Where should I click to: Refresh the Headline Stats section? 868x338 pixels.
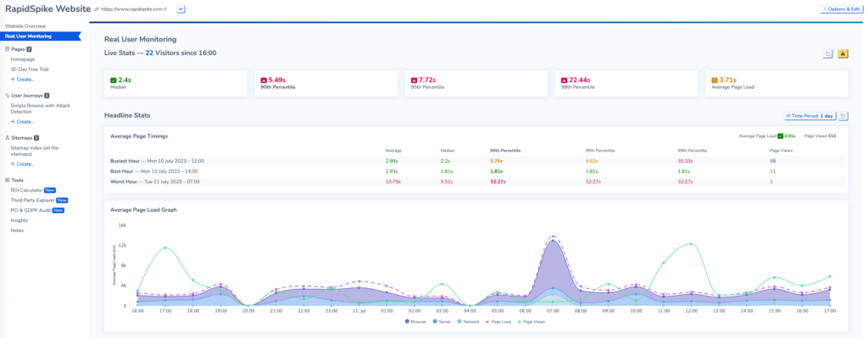[x=843, y=116]
